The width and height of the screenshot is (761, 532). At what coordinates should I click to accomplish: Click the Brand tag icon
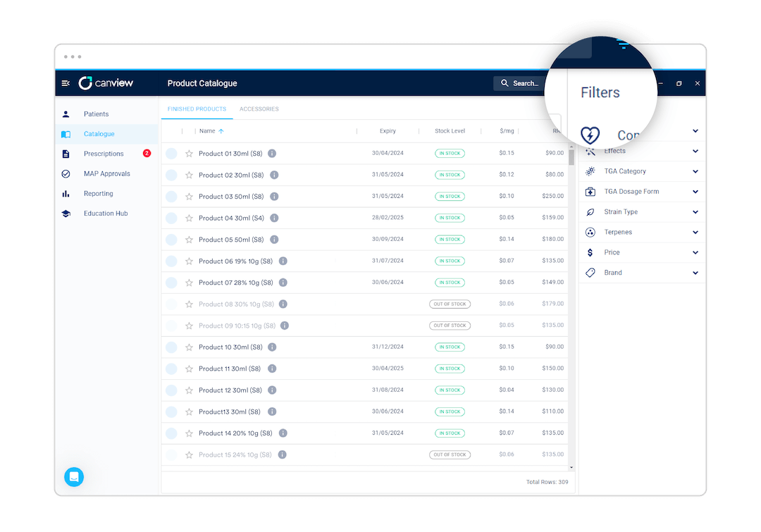(x=590, y=273)
